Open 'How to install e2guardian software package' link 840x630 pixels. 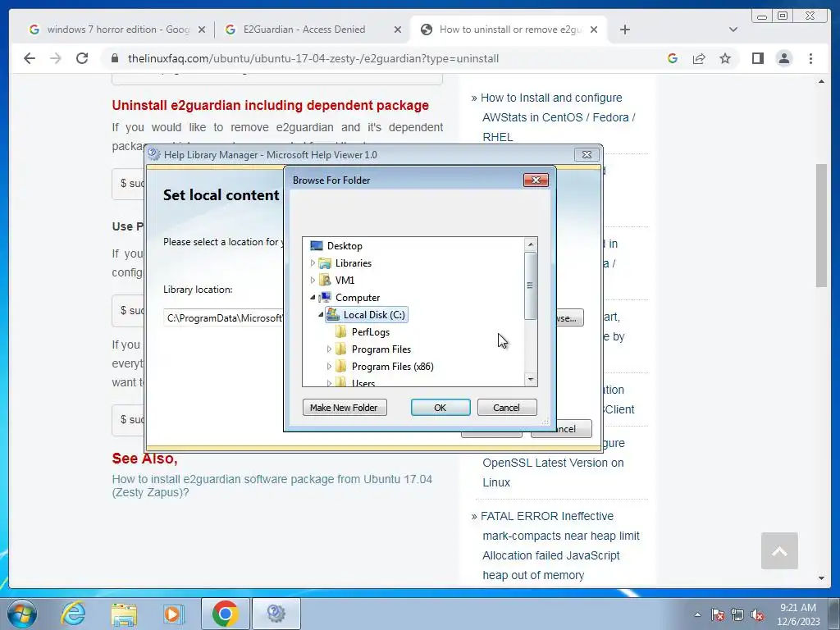click(x=272, y=486)
